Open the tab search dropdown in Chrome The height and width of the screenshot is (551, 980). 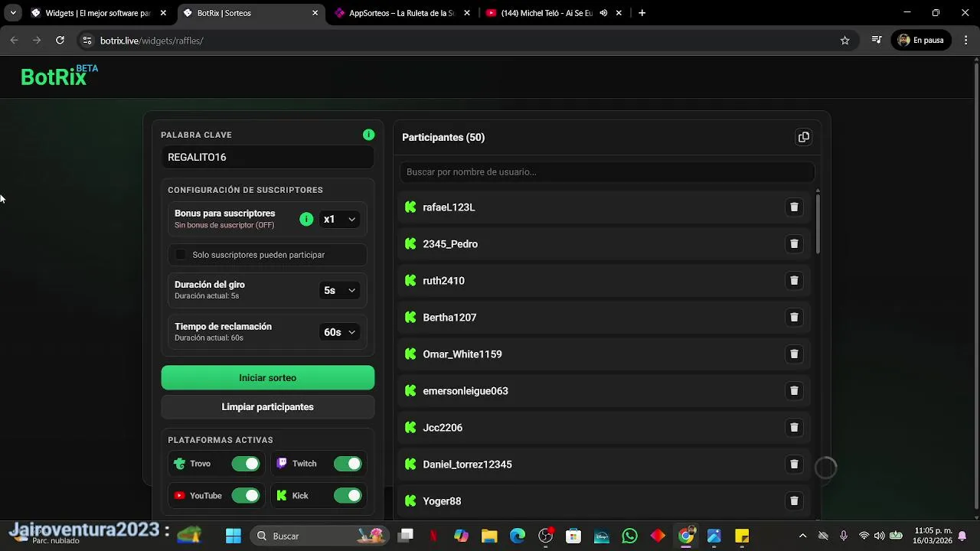tap(13, 13)
